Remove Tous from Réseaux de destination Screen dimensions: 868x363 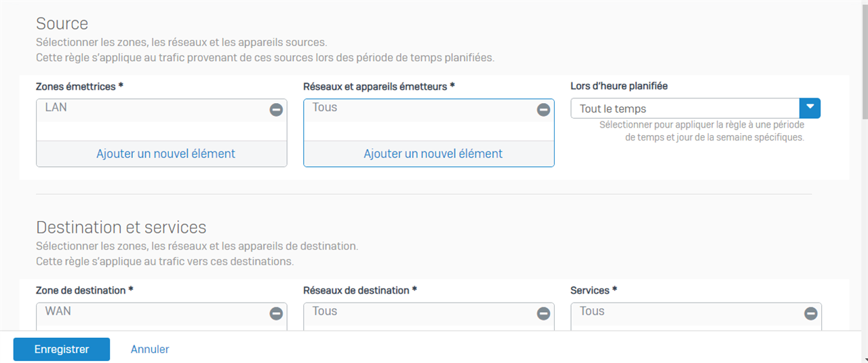(x=543, y=313)
